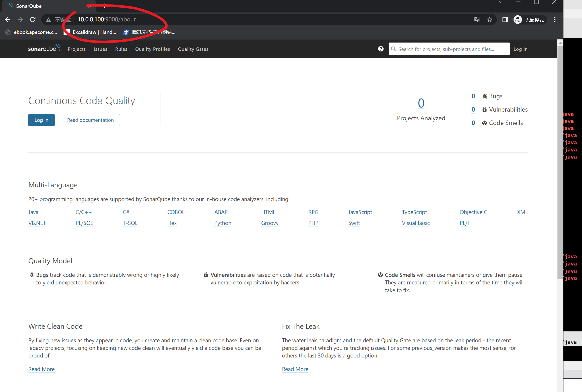Click the incognito profile badge

click(x=529, y=20)
